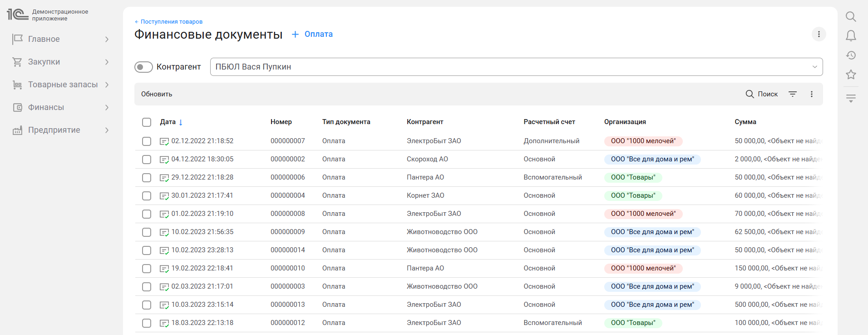This screenshot has width=868, height=335.
Task: Expand the Закупки menu chevron
Action: click(x=107, y=62)
